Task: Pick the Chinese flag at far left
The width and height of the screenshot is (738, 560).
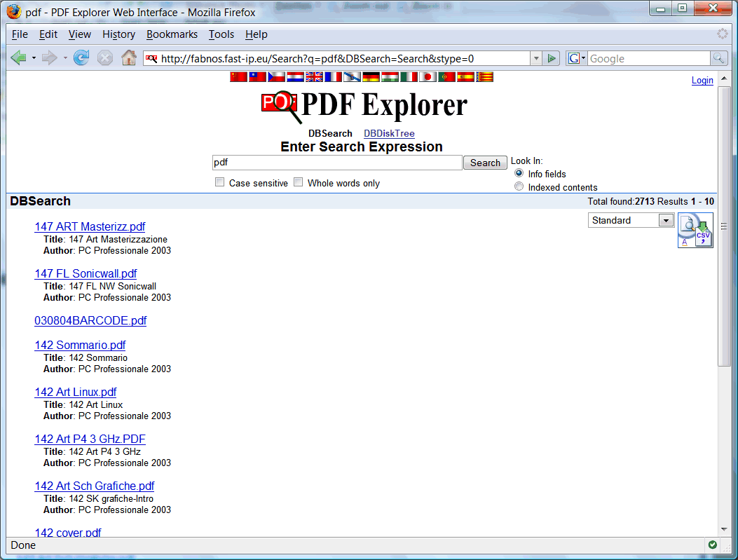Action: pyautogui.click(x=238, y=77)
